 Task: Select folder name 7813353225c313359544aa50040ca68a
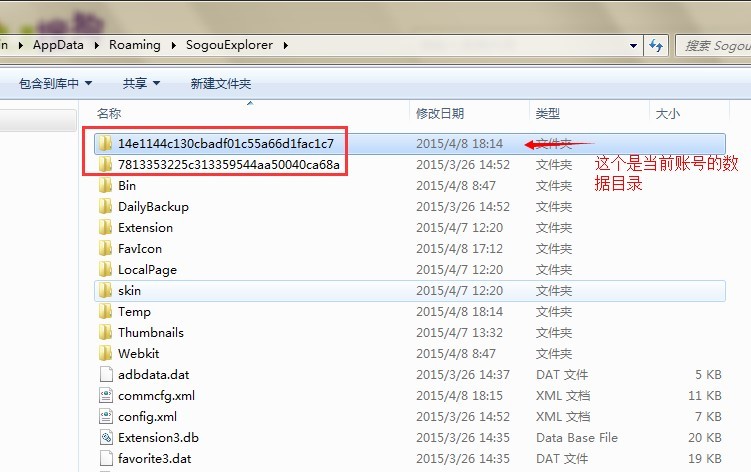(x=229, y=164)
